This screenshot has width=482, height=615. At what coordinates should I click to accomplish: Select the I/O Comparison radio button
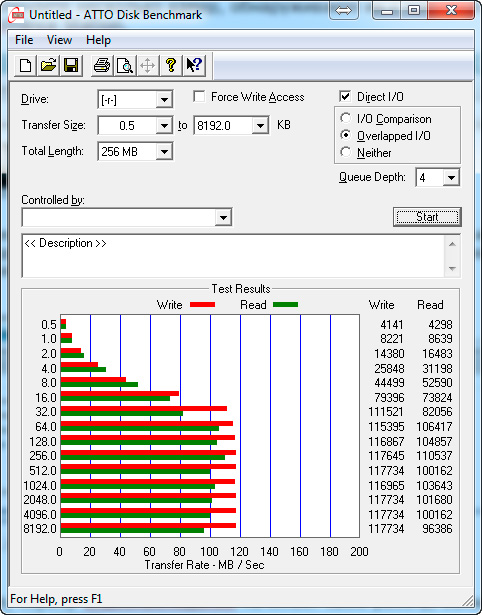pyautogui.click(x=346, y=118)
